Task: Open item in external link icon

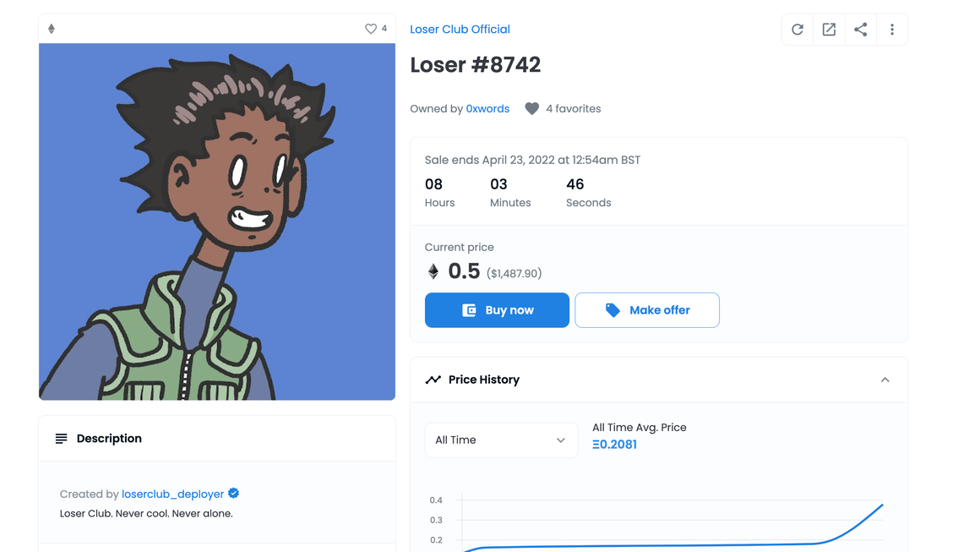Action: click(829, 30)
